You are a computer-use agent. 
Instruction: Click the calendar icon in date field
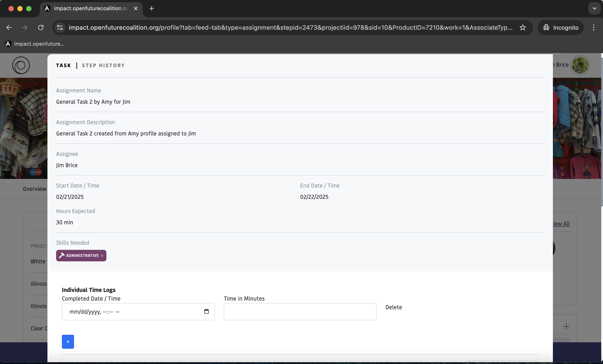(x=206, y=311)
